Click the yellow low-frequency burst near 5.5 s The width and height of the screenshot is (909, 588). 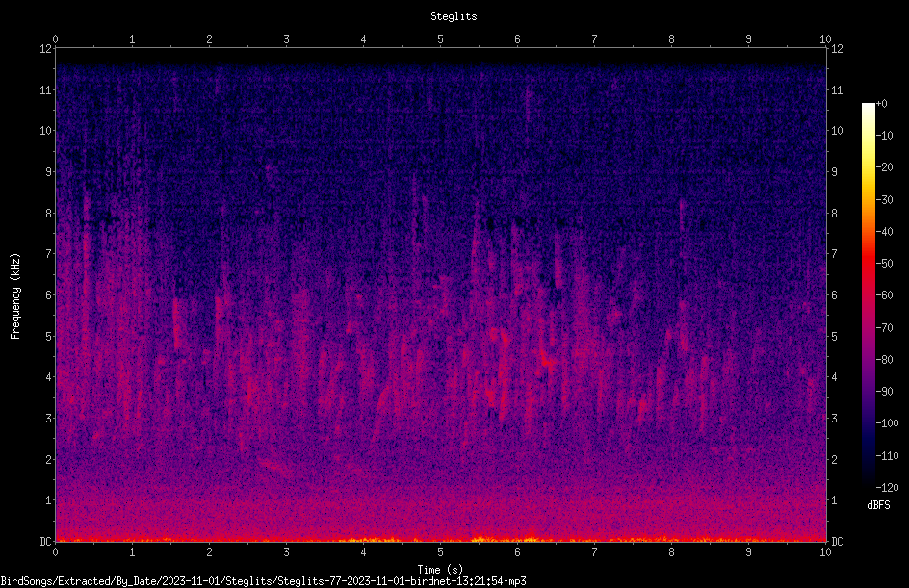(481, 539)
